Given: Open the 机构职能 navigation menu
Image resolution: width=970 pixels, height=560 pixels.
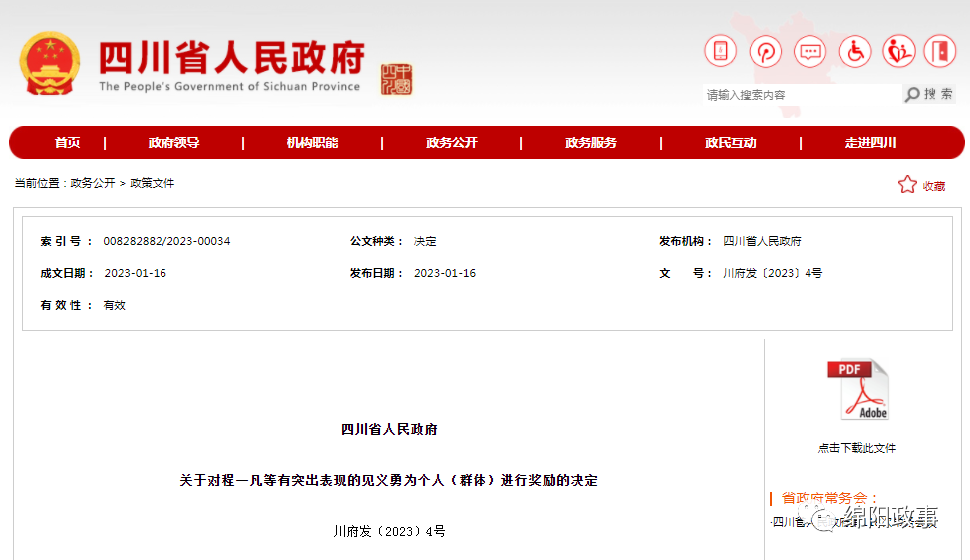Looking at the screenshot, I should coord(312,142).
